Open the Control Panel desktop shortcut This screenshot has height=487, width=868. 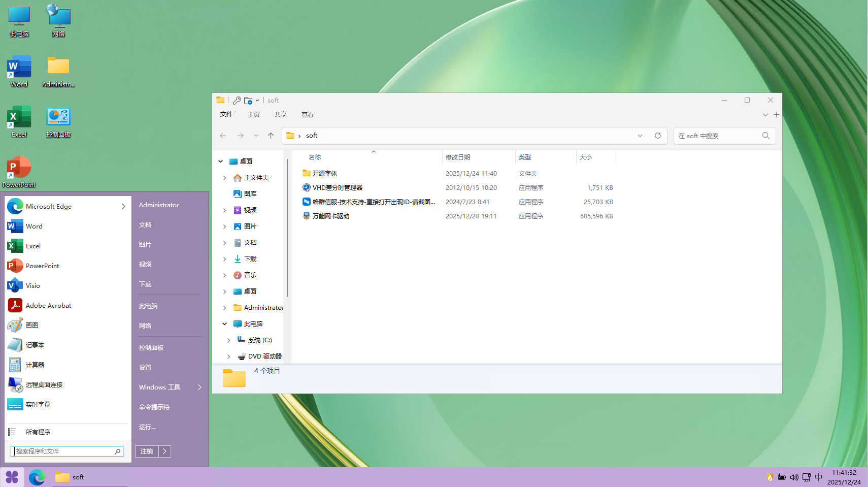[58, 122]
